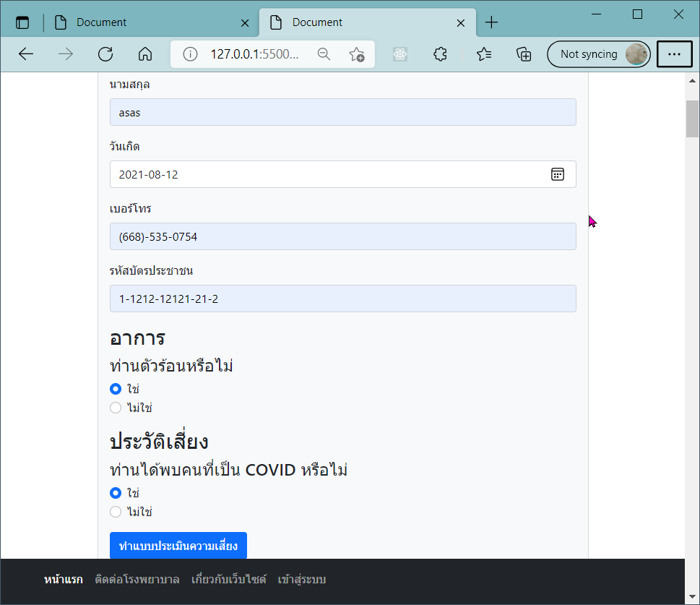This screenshot has height=605, width=700.
Task: Add this page to favorites
Action: [357, 54]
